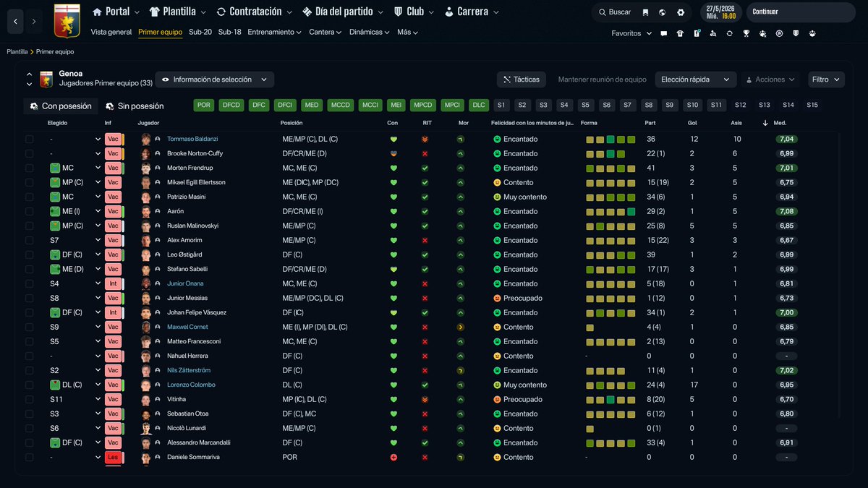Select the Sin posesión view

point(135,106)
